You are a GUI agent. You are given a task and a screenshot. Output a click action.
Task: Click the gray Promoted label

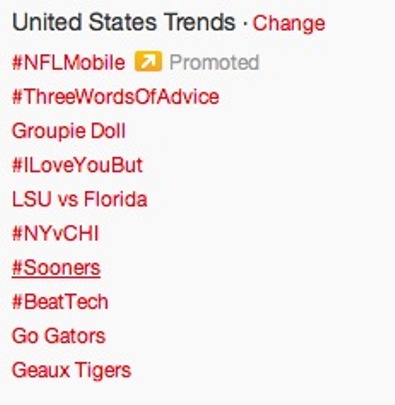(x=214, y=62)
